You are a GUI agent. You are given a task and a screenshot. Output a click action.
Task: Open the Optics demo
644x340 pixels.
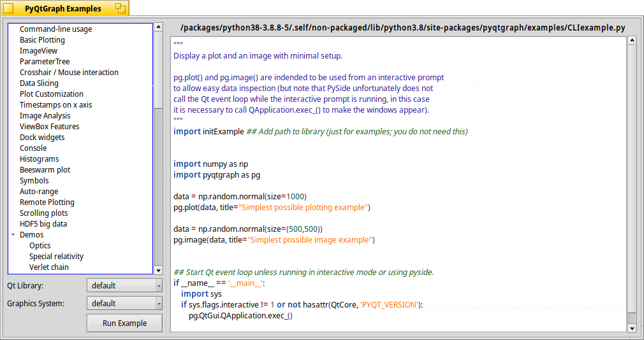click(40, 245)
